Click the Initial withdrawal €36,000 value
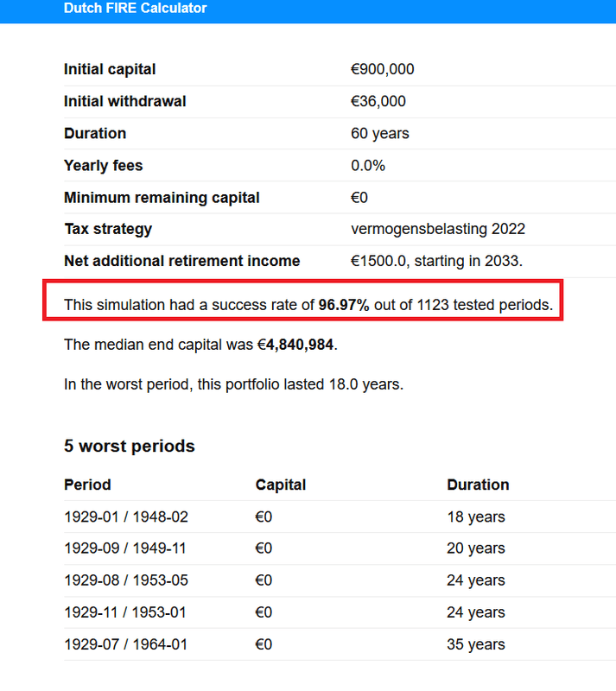616x691 pixels. [x=378, y=101]
